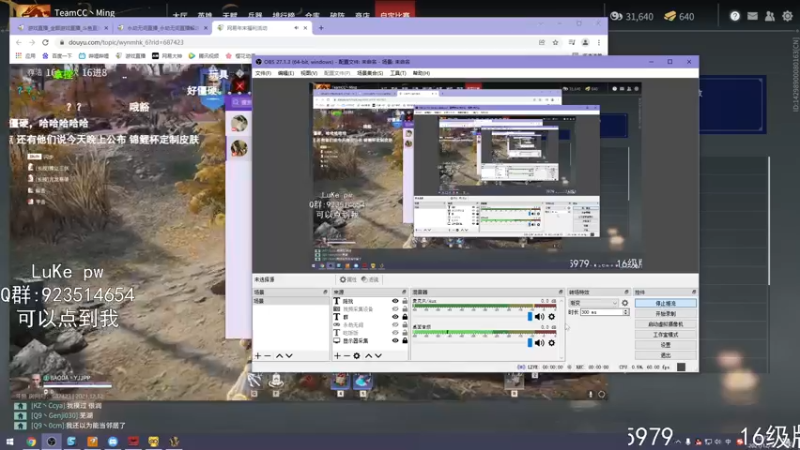Toggle visibility of 群 text source
The image size is (800, 450).
395,317
